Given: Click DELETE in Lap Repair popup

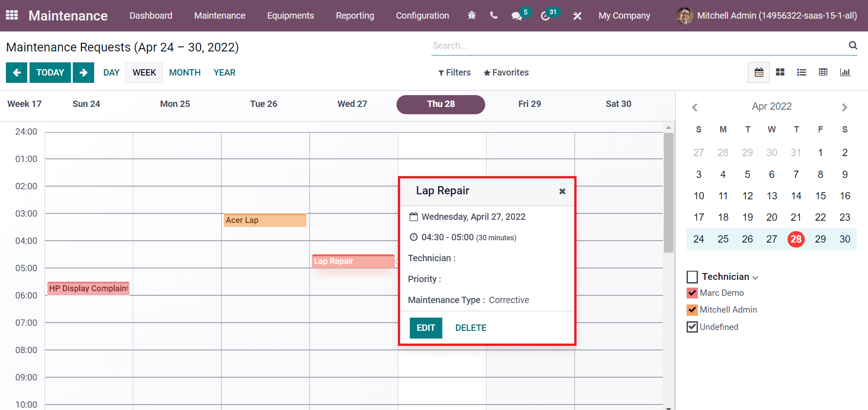Looking at the screenshot, I should [471, 328].
